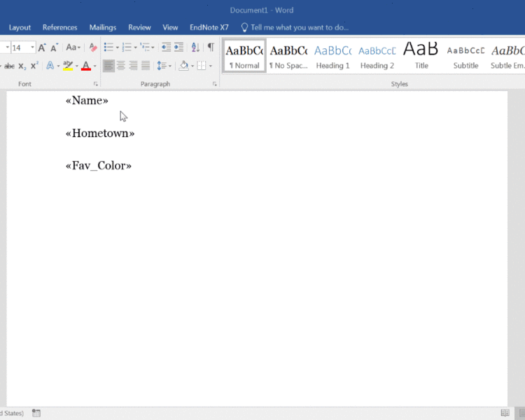This screenshot has height=420, width=525.
Task: Switch to the Mailings tab
Action: pyautogui.click(x=103, y=27)
